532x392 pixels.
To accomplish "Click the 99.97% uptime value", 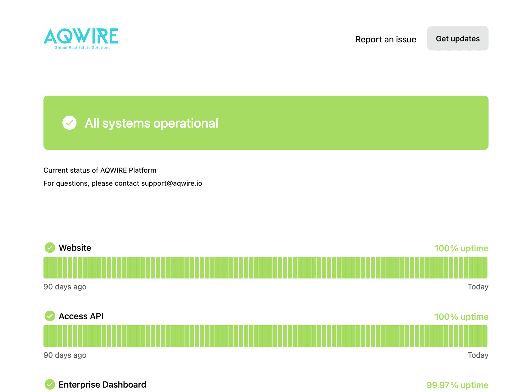I will click(457, 385).
